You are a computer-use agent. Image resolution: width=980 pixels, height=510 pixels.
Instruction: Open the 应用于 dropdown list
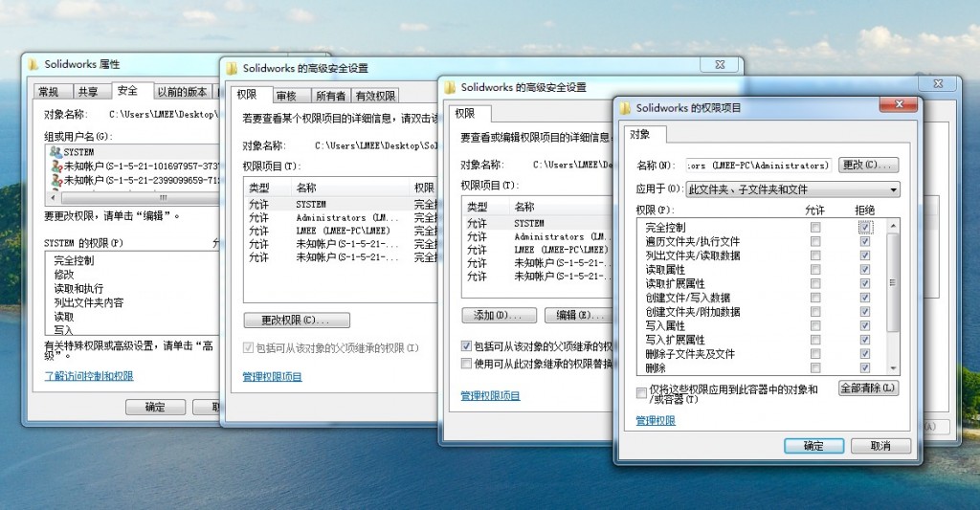pos(792,189)
